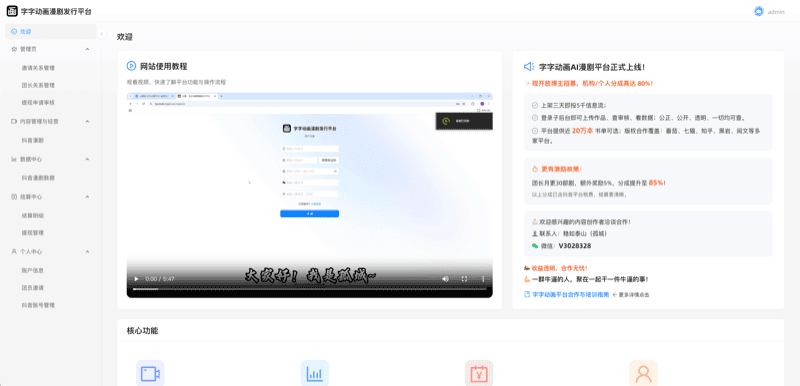Select 欢迎 in the sidebar
Viewport: 800px width, 386px height.
51,32
